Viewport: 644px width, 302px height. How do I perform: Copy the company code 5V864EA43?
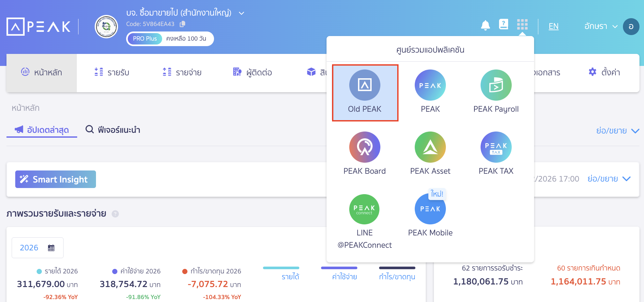183,24
